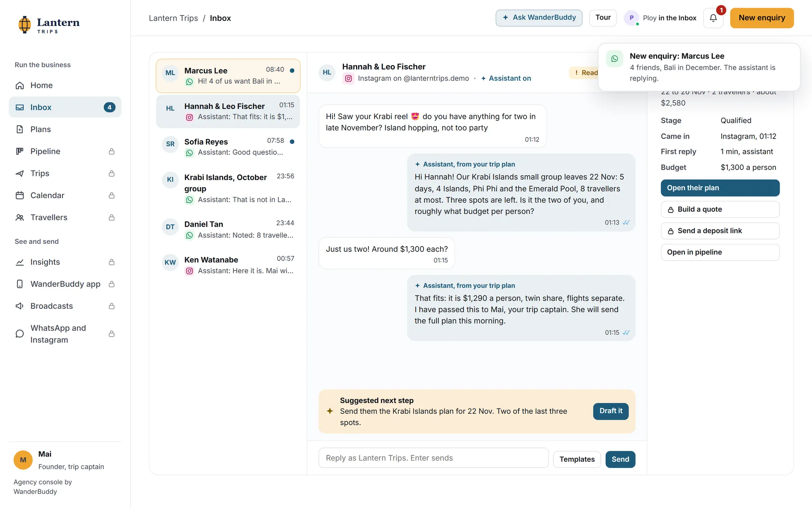This screenshot has height=508, width=812.
Task: Click the HL avatar in conversation header
Action: (327, 72)
